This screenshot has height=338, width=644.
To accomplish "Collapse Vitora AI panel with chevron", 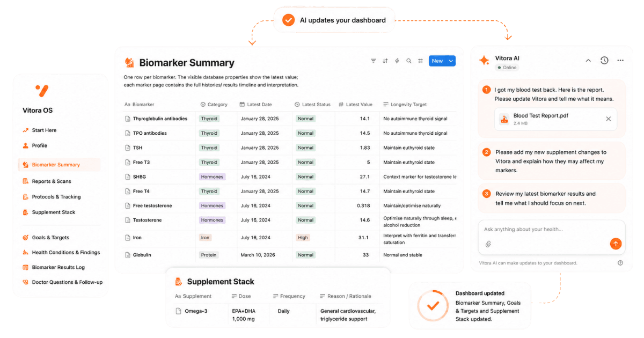I will (x=588, y=61).
